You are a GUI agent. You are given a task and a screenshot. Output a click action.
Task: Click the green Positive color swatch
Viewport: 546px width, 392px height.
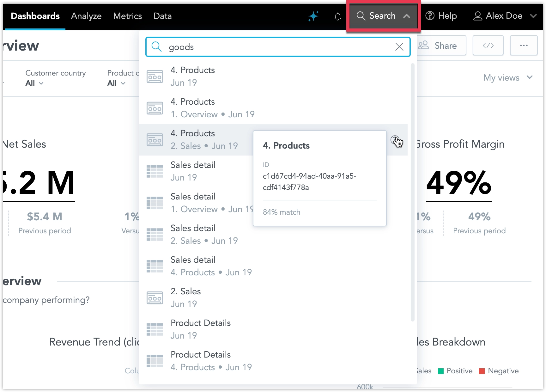[x=441, y=371]
